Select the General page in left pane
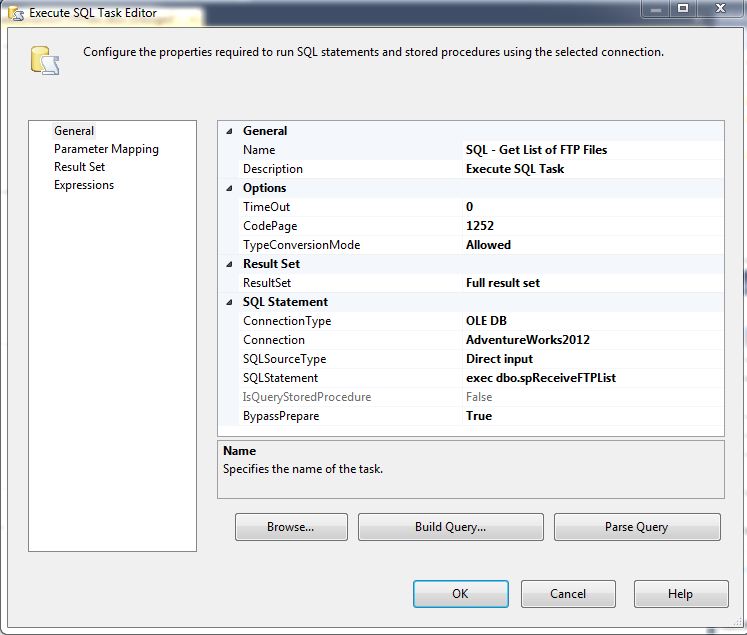747x635 pixels. (x=74, y=131)
